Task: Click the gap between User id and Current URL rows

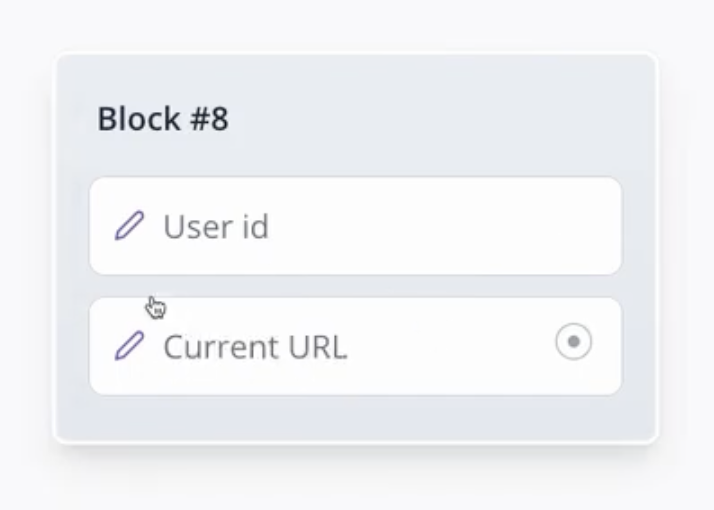Action: coord(355,286)
